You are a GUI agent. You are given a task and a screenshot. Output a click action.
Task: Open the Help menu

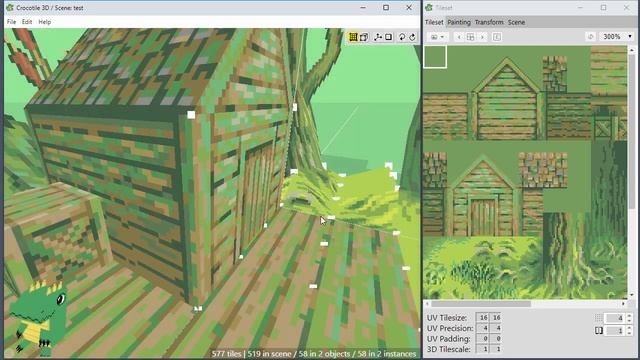(x=44, y=22)
